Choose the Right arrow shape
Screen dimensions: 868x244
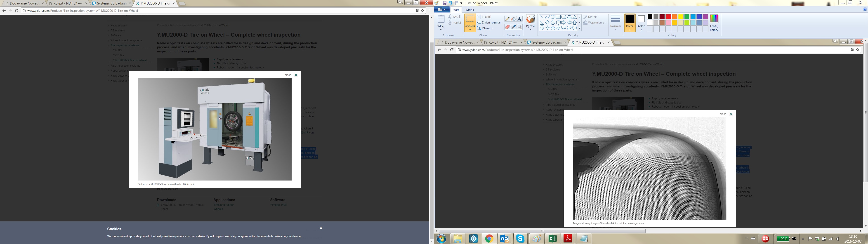(564, 22)
